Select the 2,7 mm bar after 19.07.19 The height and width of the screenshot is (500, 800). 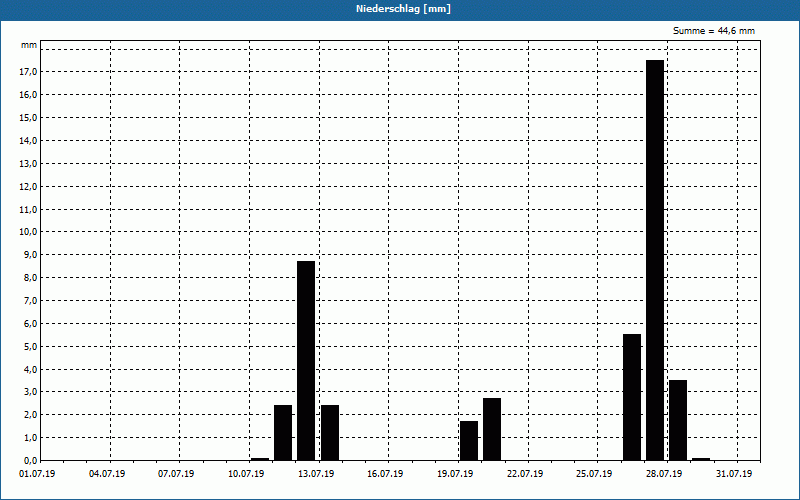click(x=492, y=429)
